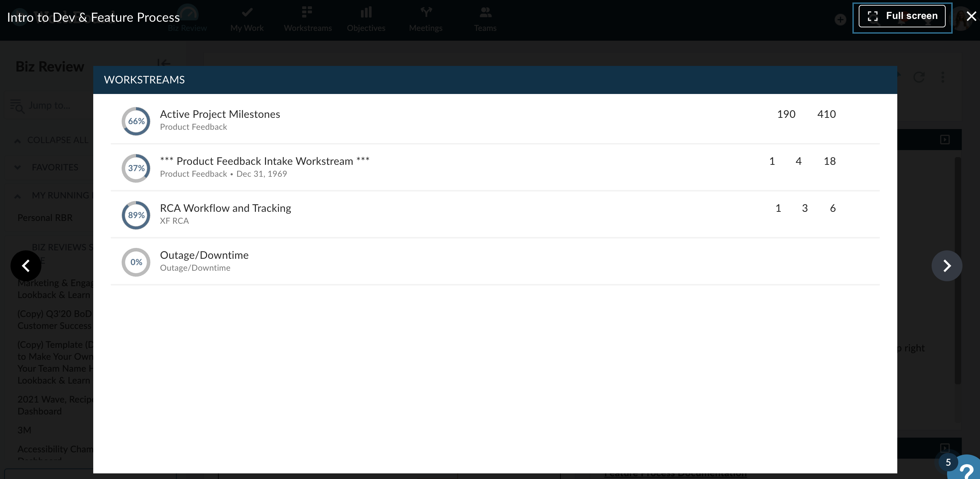980x479 pixels.
Task: Click the upper panel present play icon
Action: click(x=945, y=140)
